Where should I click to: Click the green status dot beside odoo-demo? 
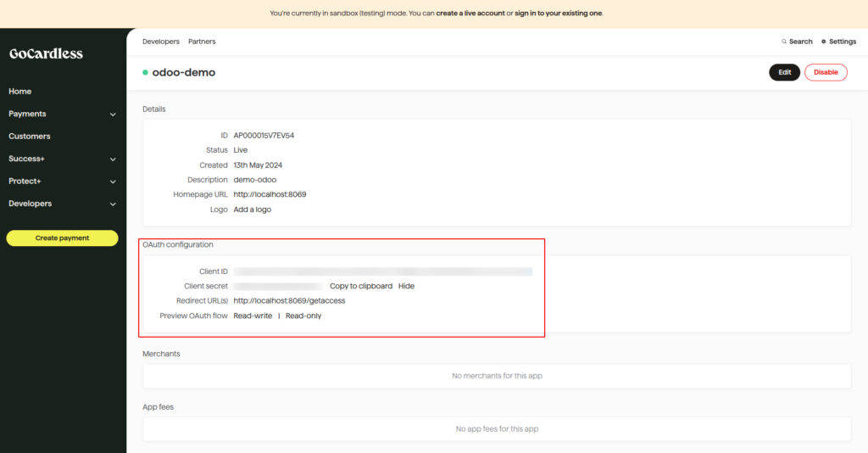[145, 73]
